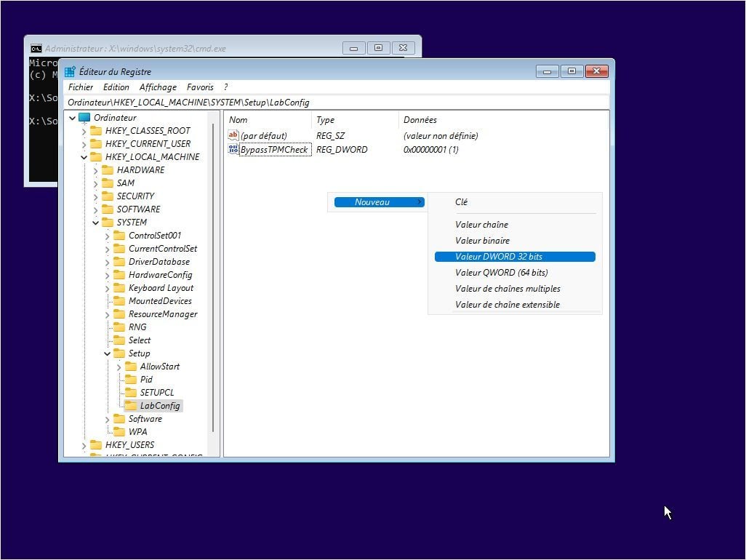Select the BypassTPMCheck value name
Viewport: 746px width, 560px height.
[x=274, y=149]
